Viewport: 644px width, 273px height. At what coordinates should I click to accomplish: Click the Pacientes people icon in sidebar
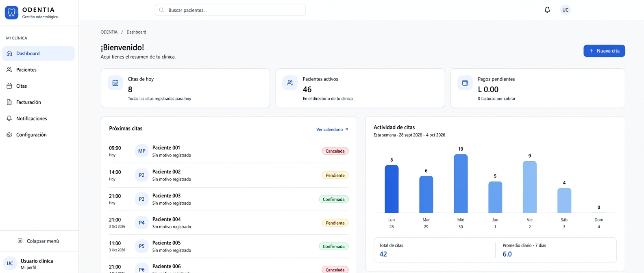coord(9,69)
